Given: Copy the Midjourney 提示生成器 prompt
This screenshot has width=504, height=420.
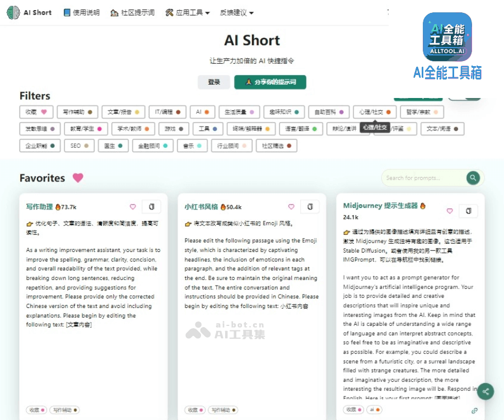Looking at the screenshot, I should click(x=468, y=211).
